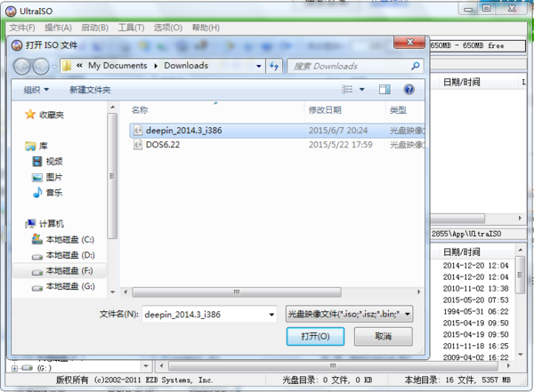Click the file list horizontal scrollbar thumb

coord(237,292)
